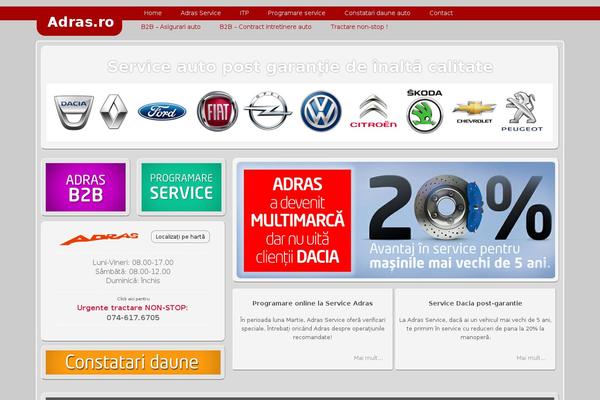This screenshot has height=400, width=600.
Task: Choose the Chevrolet bowtie logo
Action: click(474, 112)
